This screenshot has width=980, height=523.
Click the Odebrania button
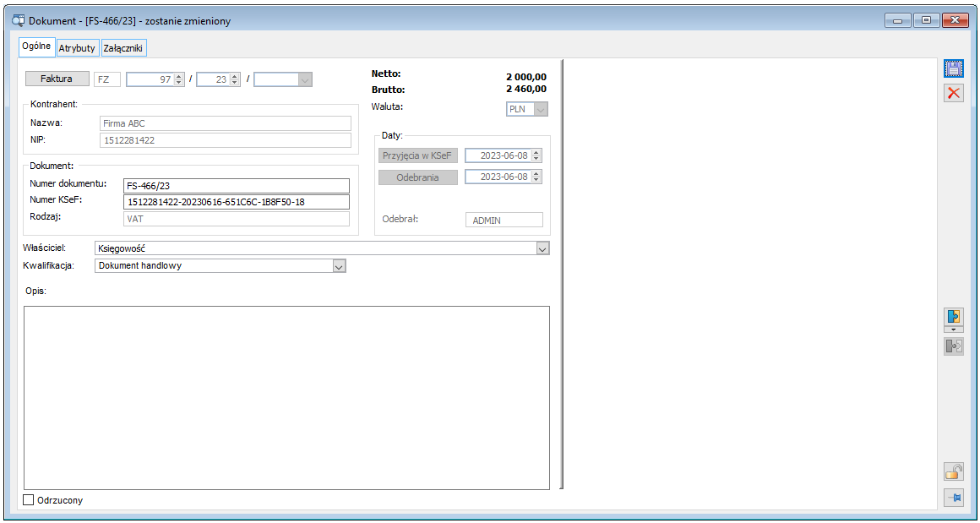click(x=418, y=177)
